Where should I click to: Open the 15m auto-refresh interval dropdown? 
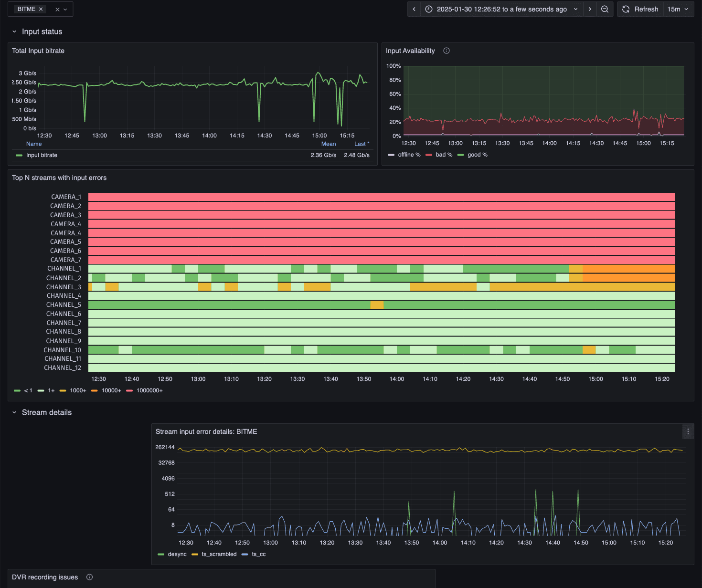point(678,9)
